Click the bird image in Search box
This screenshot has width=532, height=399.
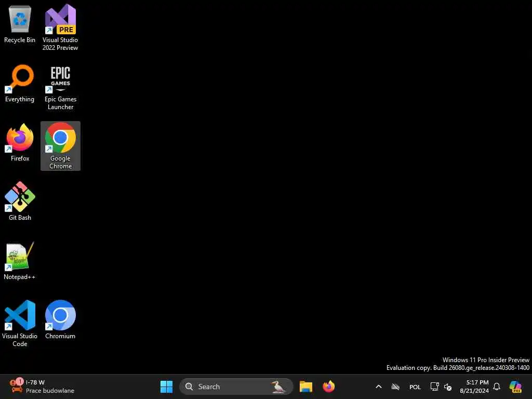tap(278, 387)
